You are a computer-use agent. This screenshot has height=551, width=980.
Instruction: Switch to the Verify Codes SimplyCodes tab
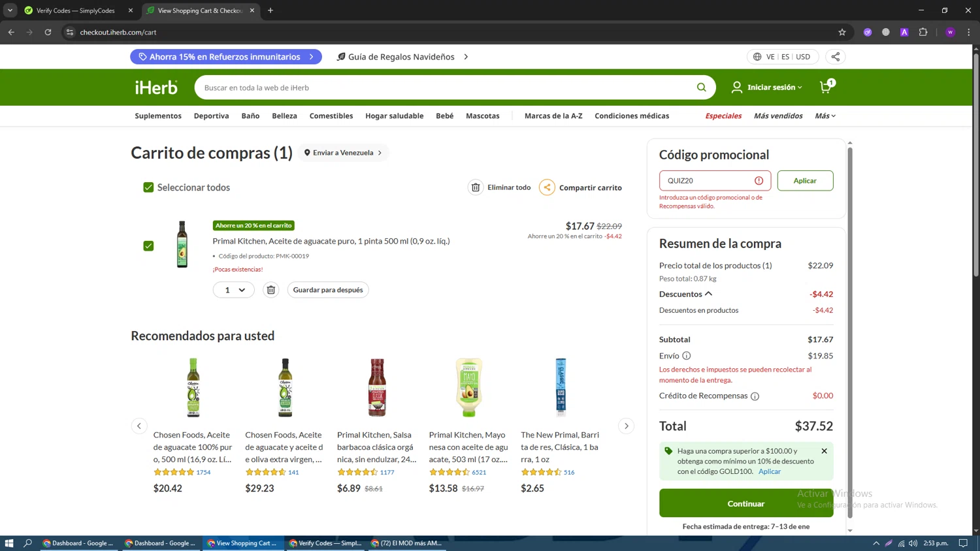coord(75,10)
